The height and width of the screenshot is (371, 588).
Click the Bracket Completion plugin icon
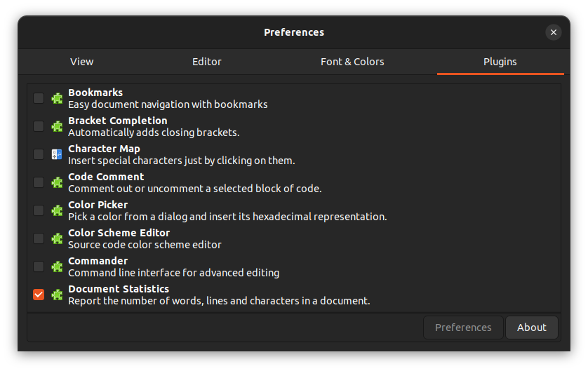coord(57,126)
